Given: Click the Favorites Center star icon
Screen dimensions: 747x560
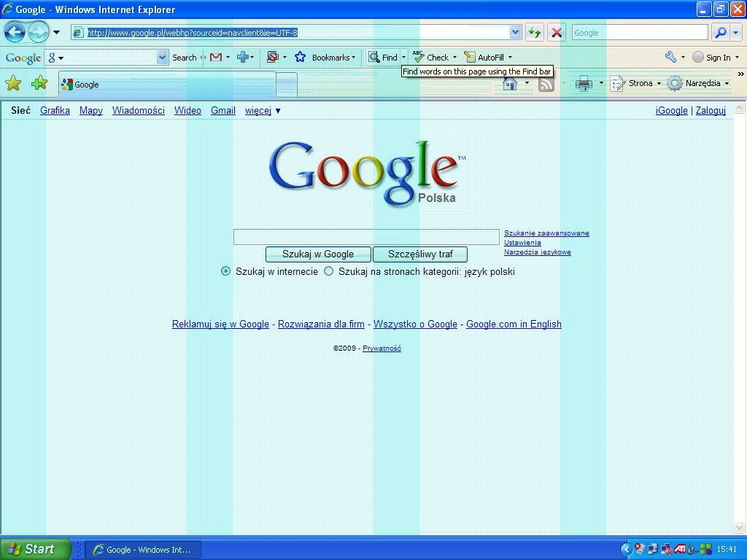Looking at the screenshot, I should (13, 83).
